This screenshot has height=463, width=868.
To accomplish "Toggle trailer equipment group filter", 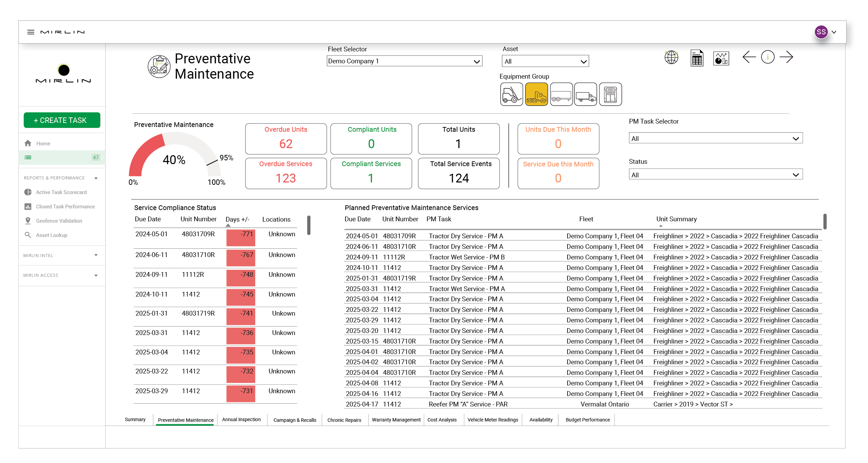I will click(x=561, y=94).
